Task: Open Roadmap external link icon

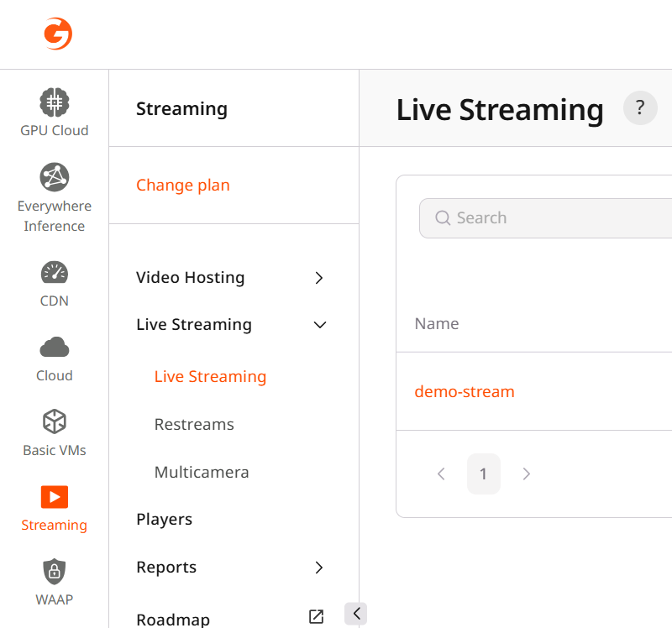Action: [317, 617]
